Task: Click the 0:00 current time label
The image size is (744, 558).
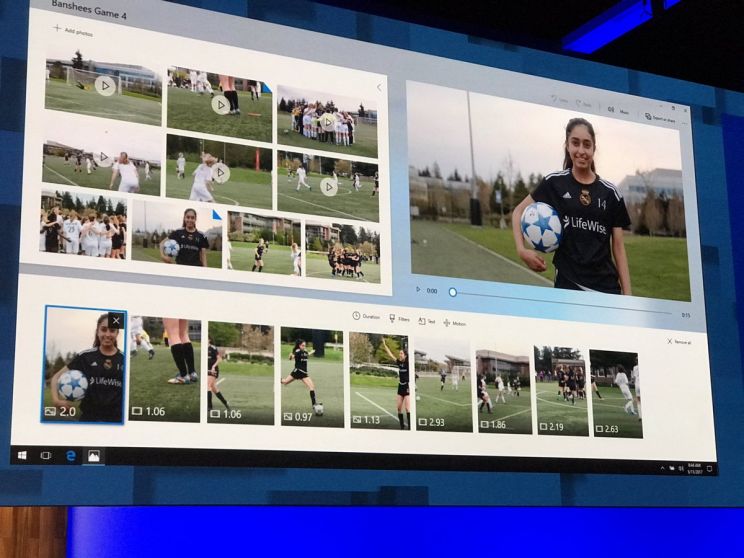Action: click(432, 291)
